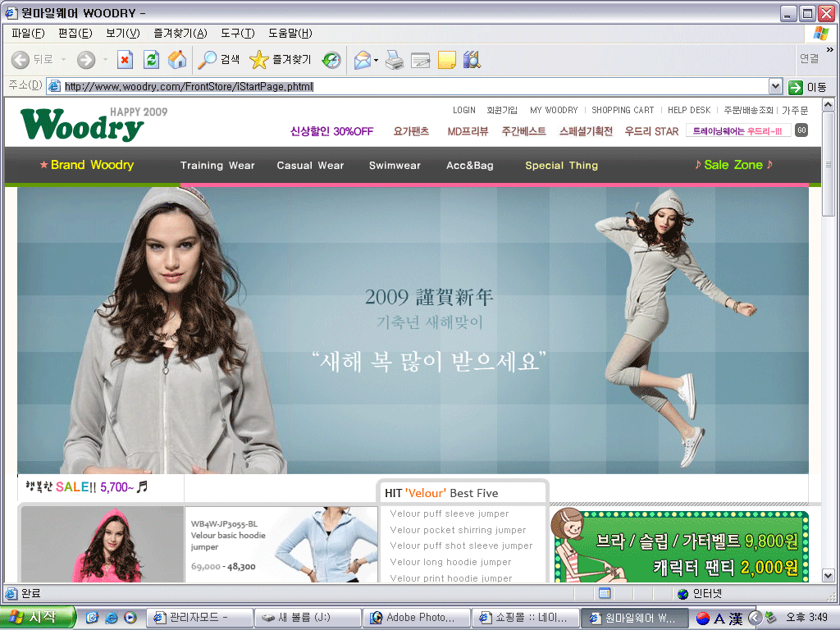Click the Windows 시작 Start button
840x630 pixels.
36,618
